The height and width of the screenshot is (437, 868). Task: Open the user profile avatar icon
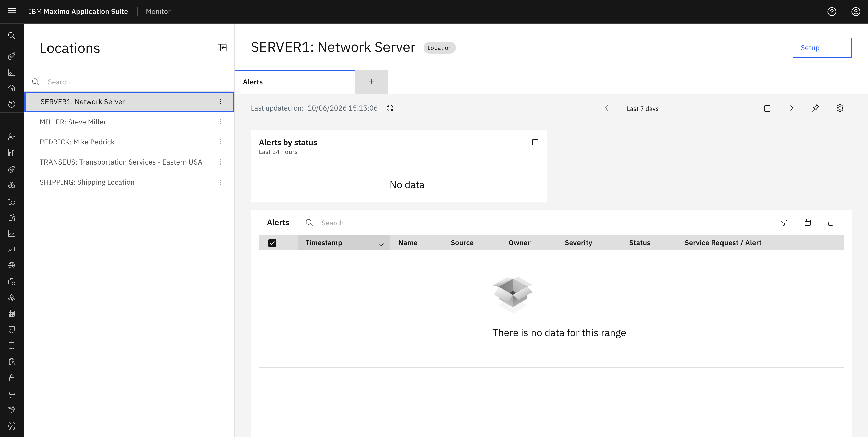pyautogui.click(x=855, y=12)
